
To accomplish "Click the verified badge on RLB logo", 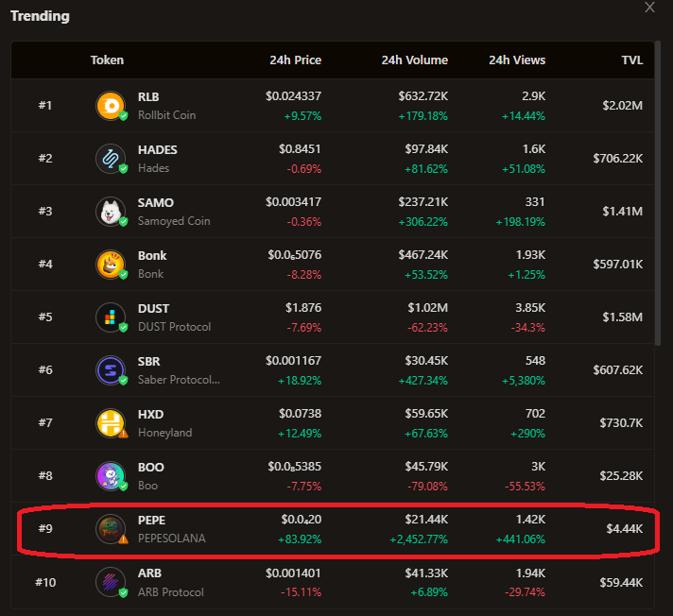I will (123, 116).
